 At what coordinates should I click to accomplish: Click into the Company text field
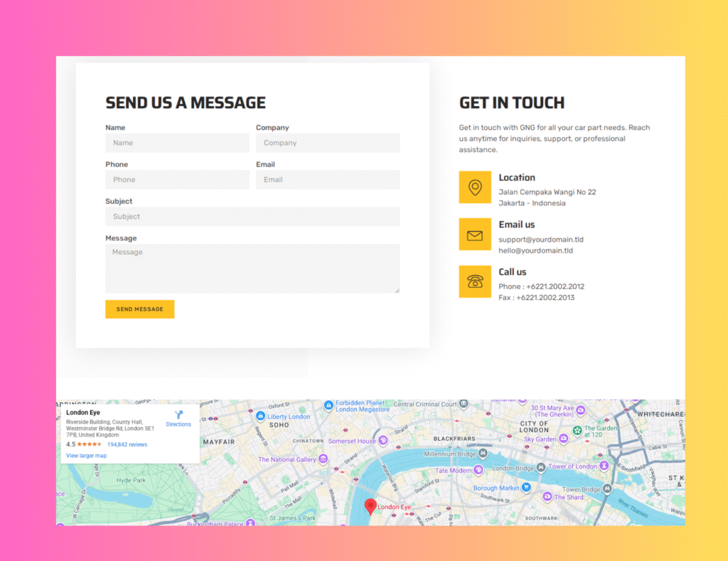tap(328, 143)
